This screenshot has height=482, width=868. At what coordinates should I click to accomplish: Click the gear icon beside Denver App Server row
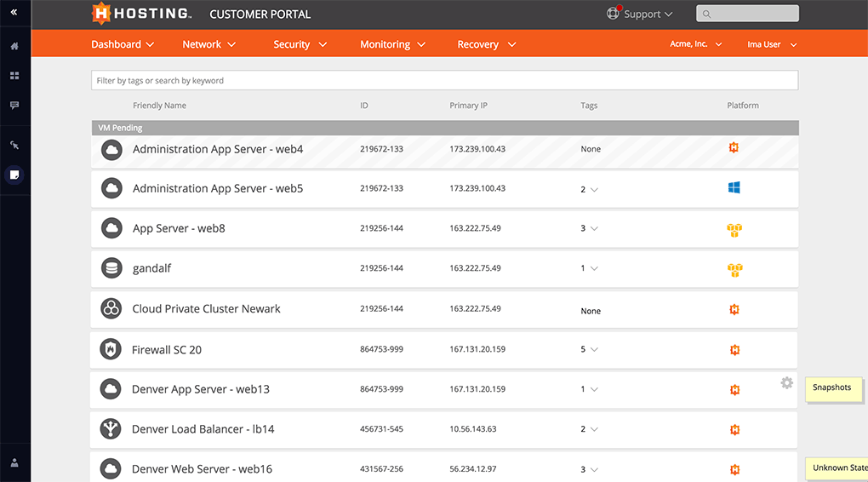coord(786,383)
